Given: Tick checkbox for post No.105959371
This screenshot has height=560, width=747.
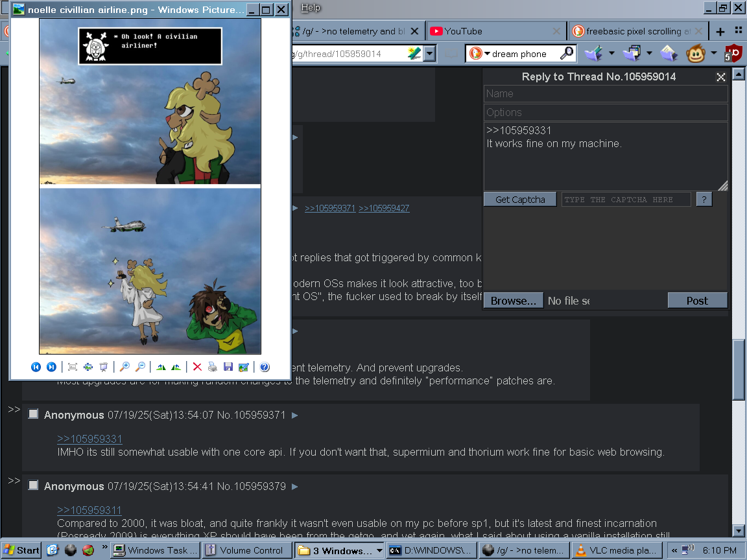Looking at the screenshot, I should pyautogui.click(x=33, y=414).
